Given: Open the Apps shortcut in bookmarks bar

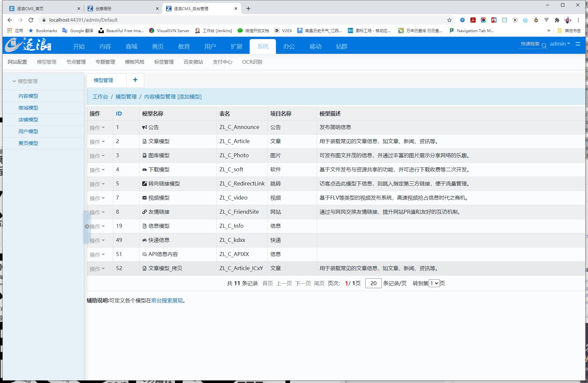Looking at the screenshot, I should click(x=15, y=31).
